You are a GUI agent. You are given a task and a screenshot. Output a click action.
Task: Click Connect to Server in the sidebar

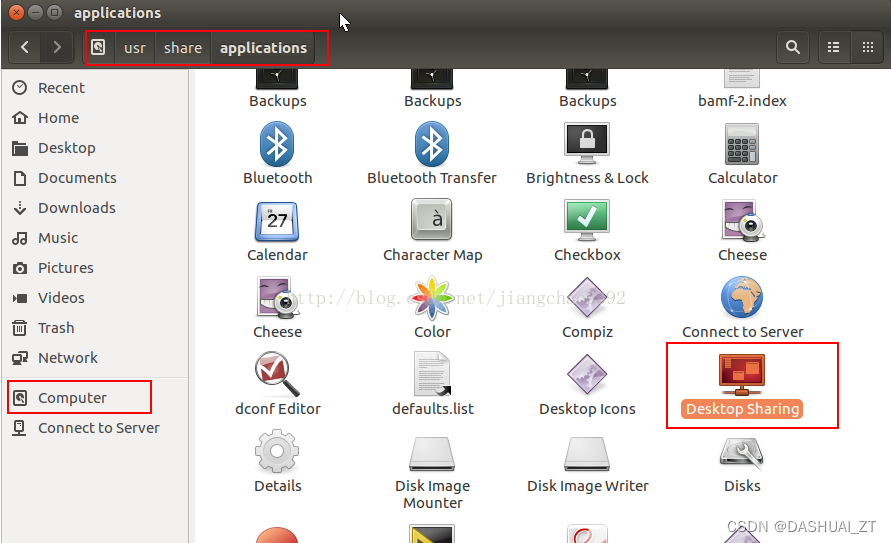pyautogui.click(x=94, y=428)
